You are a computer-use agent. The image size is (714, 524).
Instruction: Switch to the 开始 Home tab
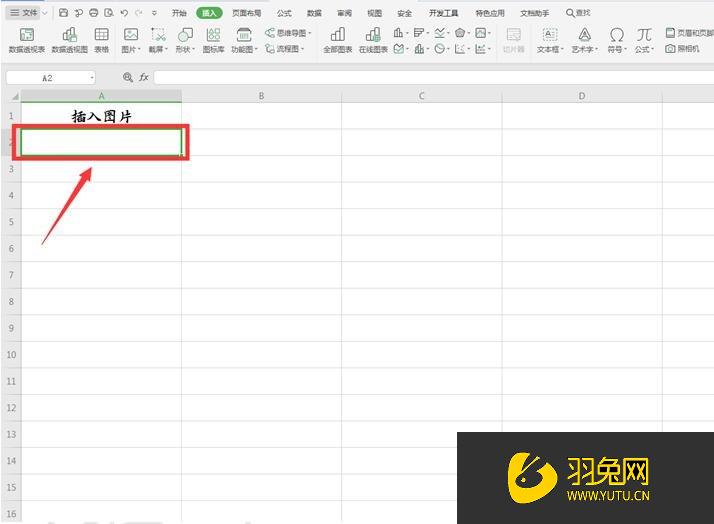[179, 13]
